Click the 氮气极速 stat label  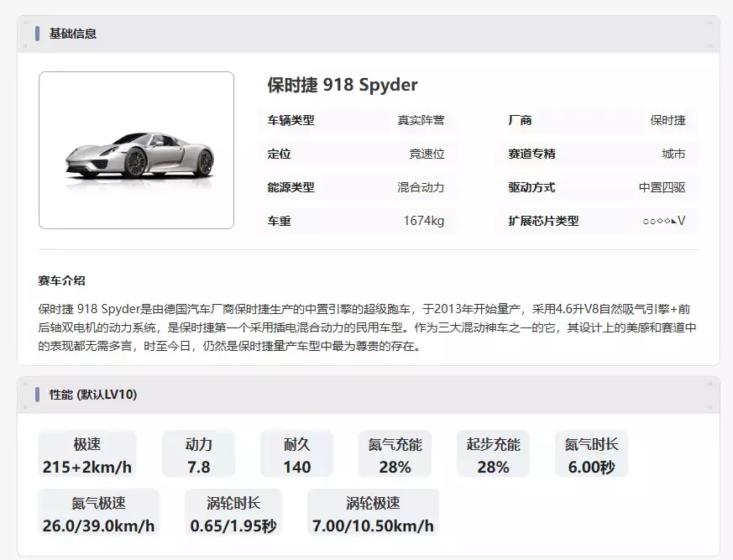pos(98,503)
